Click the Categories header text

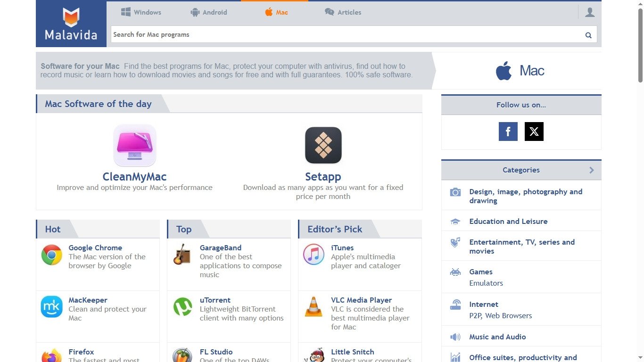coord(521,170)
